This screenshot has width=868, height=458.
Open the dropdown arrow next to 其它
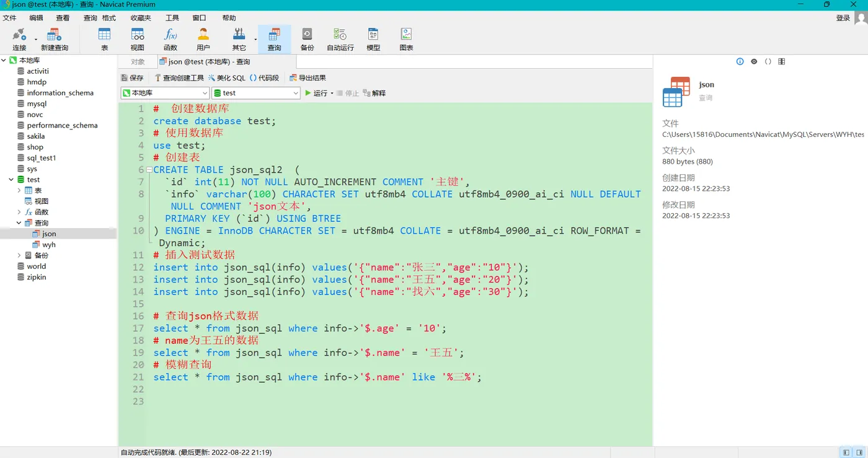pyautogui.click(x=255, y=40)
